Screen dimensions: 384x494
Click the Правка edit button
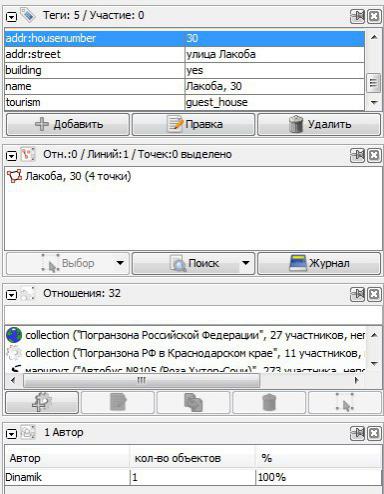tap(193, 124)
